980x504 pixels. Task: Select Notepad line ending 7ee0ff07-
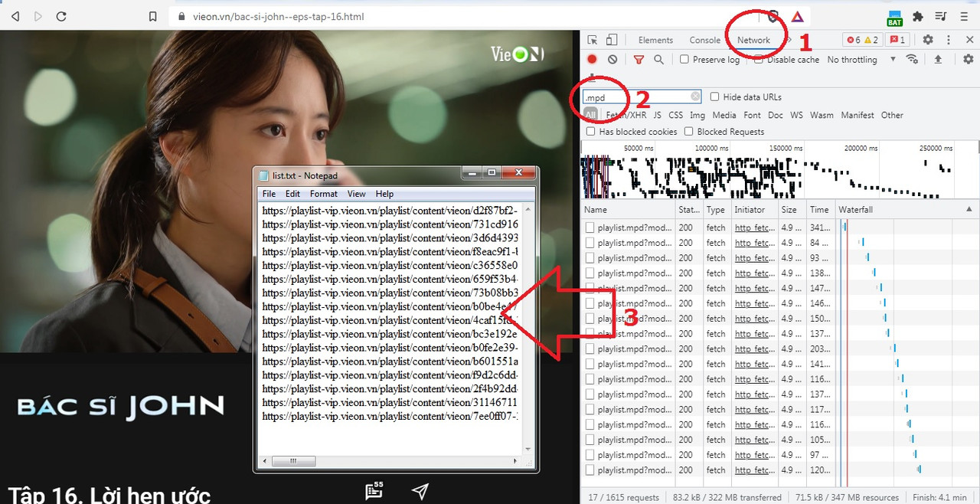pos(390,417)
